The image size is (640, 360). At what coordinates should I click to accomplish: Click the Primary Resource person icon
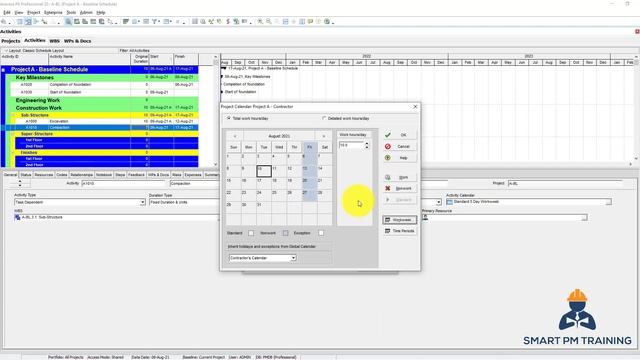[425, 218]
